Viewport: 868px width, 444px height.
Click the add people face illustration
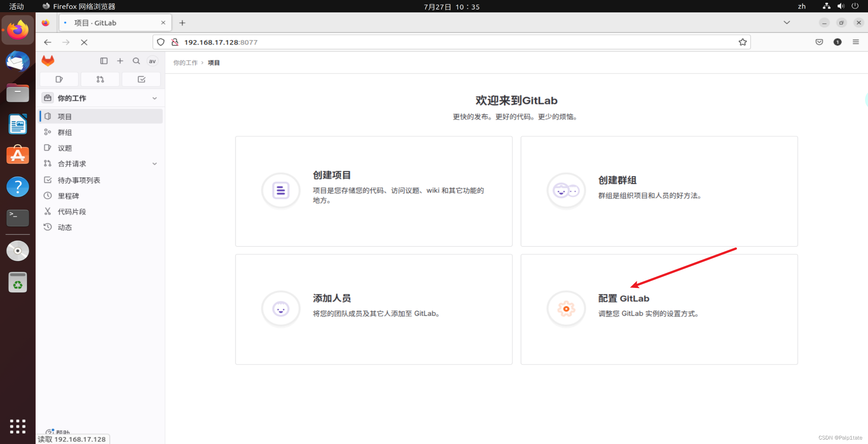[281, 309]
